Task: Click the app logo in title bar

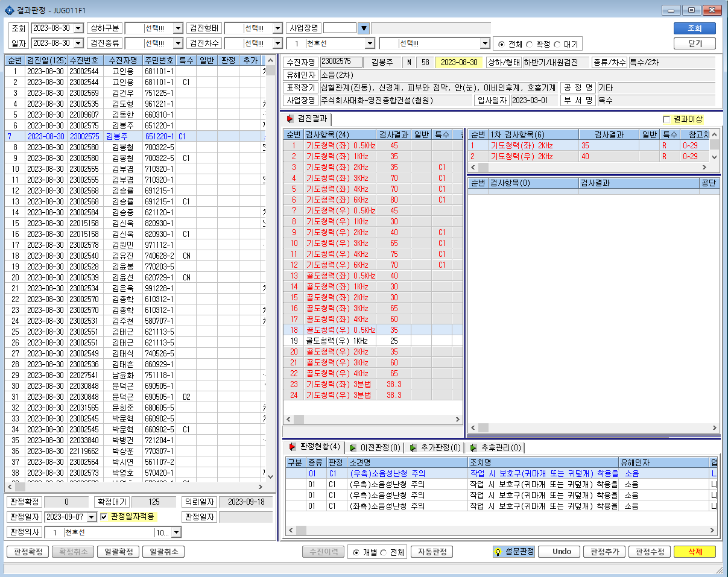Action: (x=8, y=10)
